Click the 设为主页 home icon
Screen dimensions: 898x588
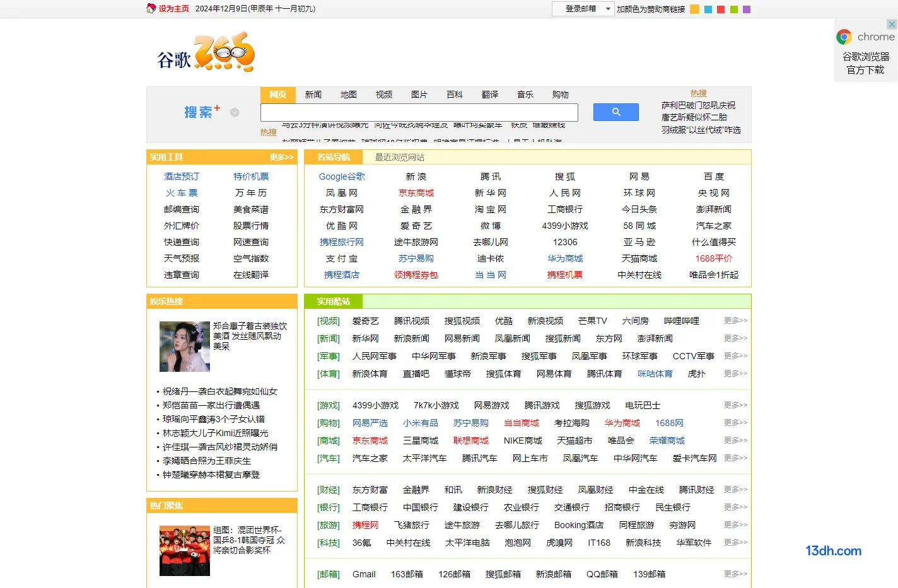click(151, 8)
